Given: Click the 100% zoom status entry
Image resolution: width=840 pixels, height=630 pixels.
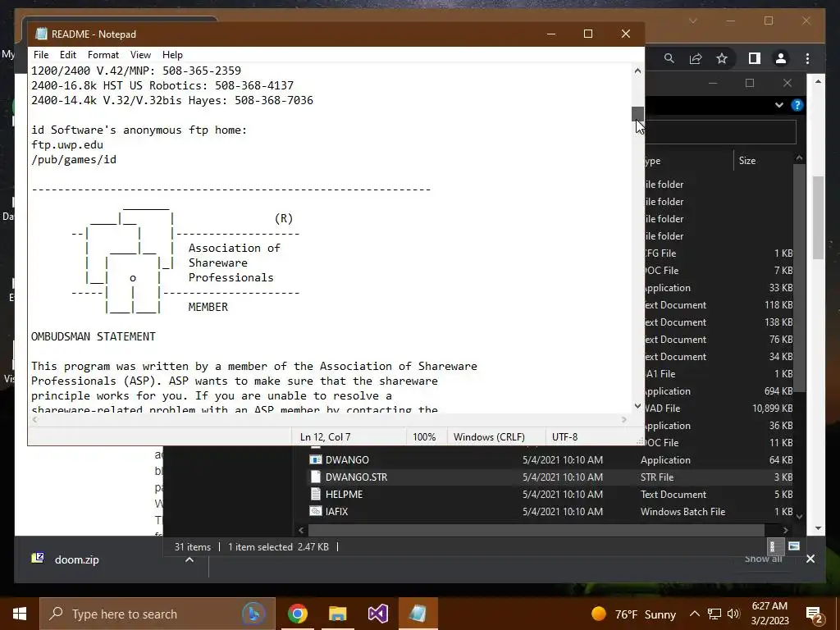Looking at the screenshot, I should [424, 437].
